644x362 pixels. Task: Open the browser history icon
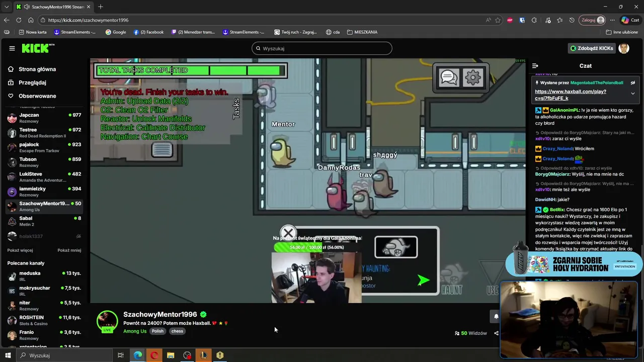point(572,20)
